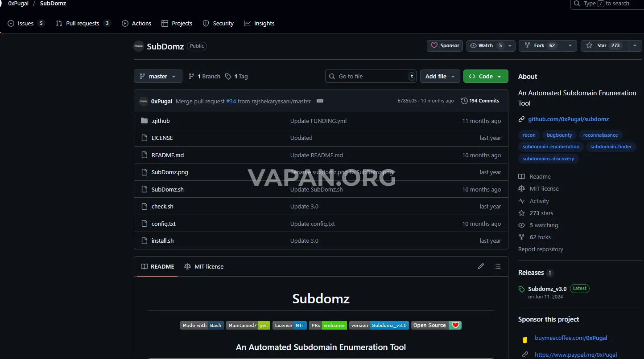Open README.md file
This screenshot has height=359, width=644.
tap(168, 155)
